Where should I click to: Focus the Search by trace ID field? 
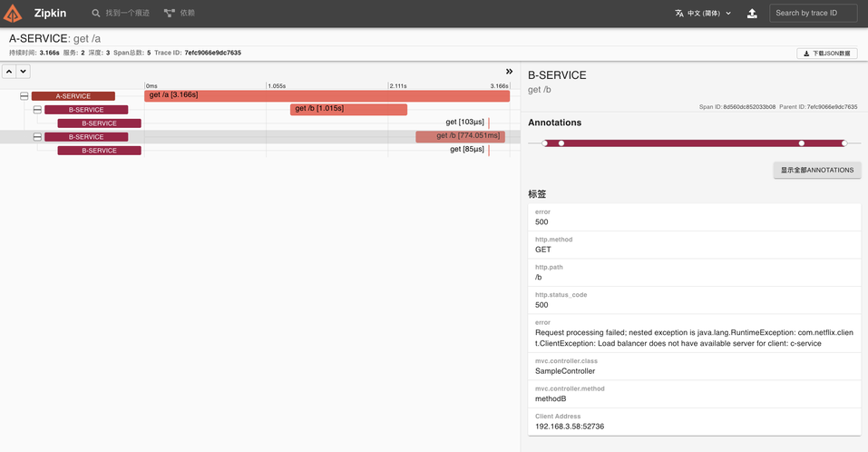pos(814,14)
